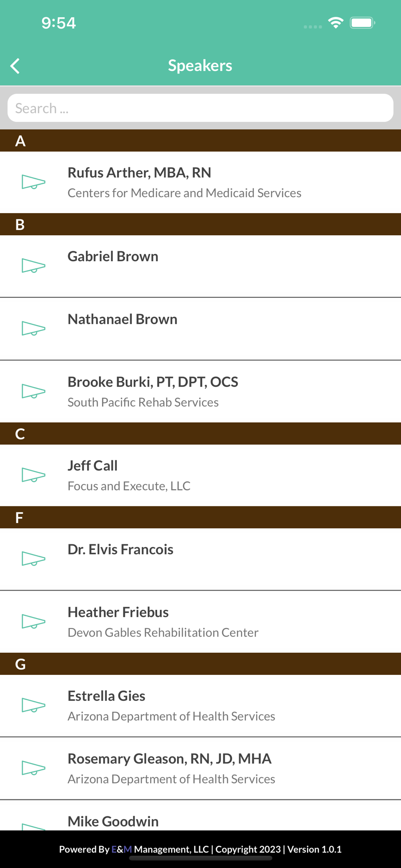Click megaphone icon next to Rufus Arther

[33, 182]
